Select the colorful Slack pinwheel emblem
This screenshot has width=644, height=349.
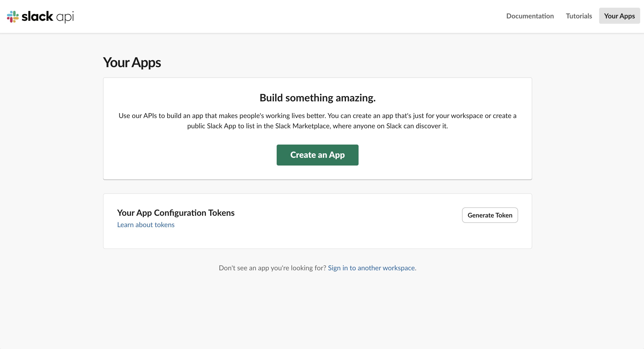tap(13, 16)
